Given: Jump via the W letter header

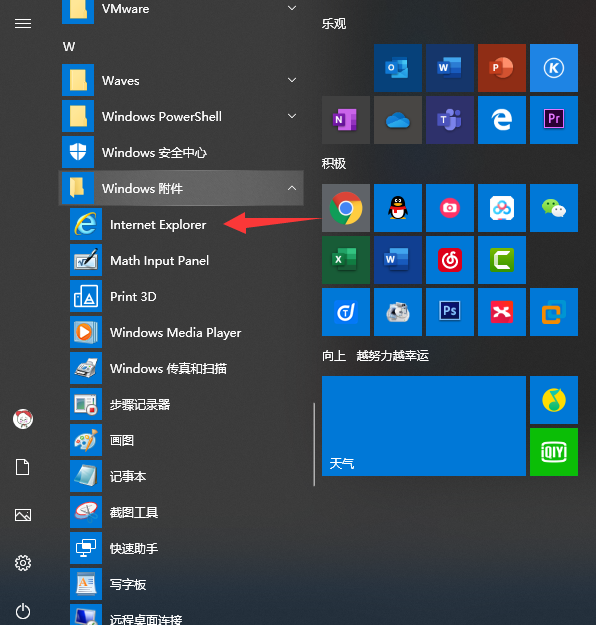Looking at the screenshot, I should [x=69, y=47].
